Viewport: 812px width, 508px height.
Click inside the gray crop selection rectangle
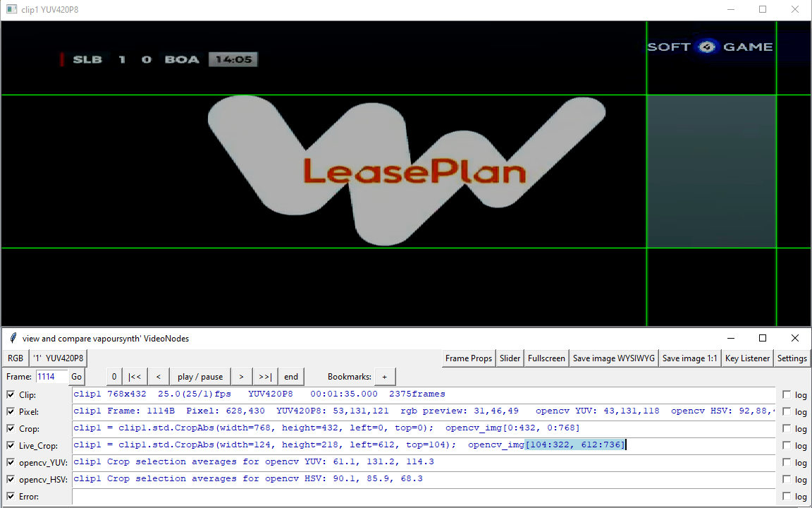tap(711, 171)
